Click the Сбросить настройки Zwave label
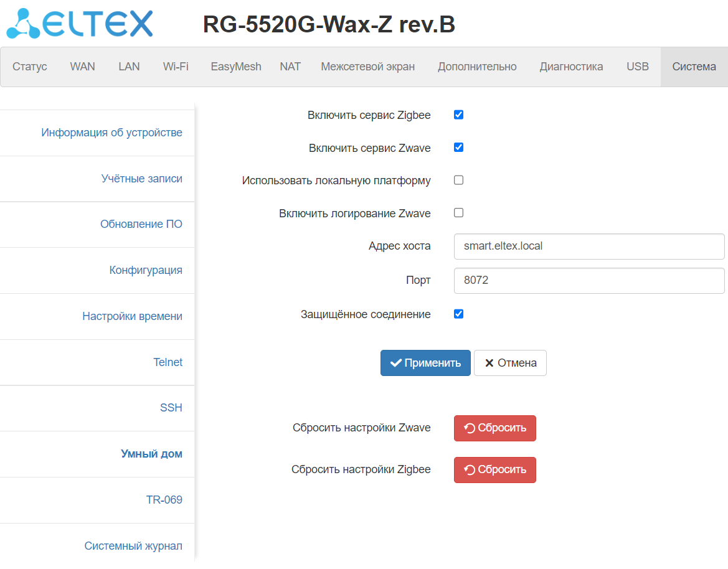 (x=362, y=428)
